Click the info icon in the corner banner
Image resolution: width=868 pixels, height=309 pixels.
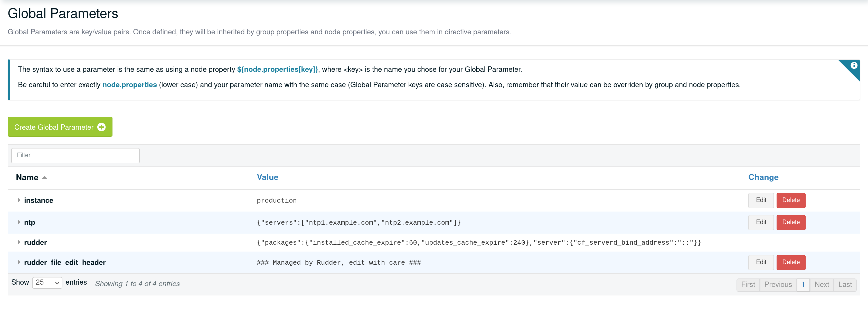pyautogui.click(x=854, y=66)
